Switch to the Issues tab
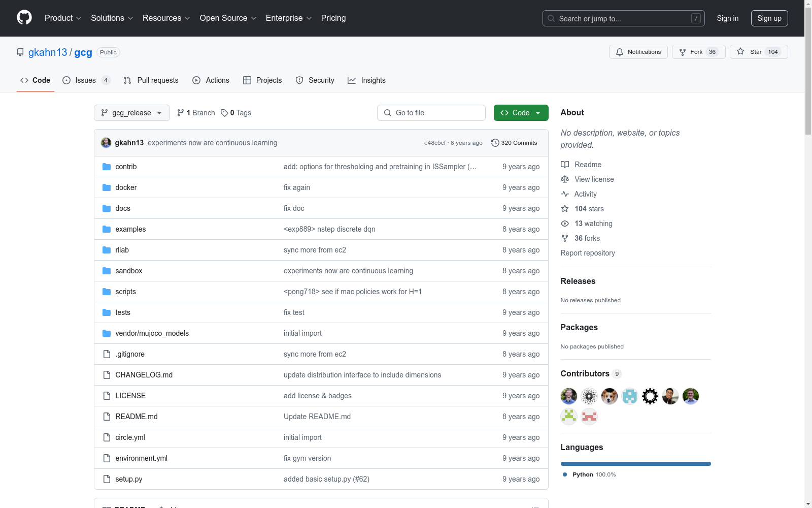The image size is (812, 508). point(86,80)
